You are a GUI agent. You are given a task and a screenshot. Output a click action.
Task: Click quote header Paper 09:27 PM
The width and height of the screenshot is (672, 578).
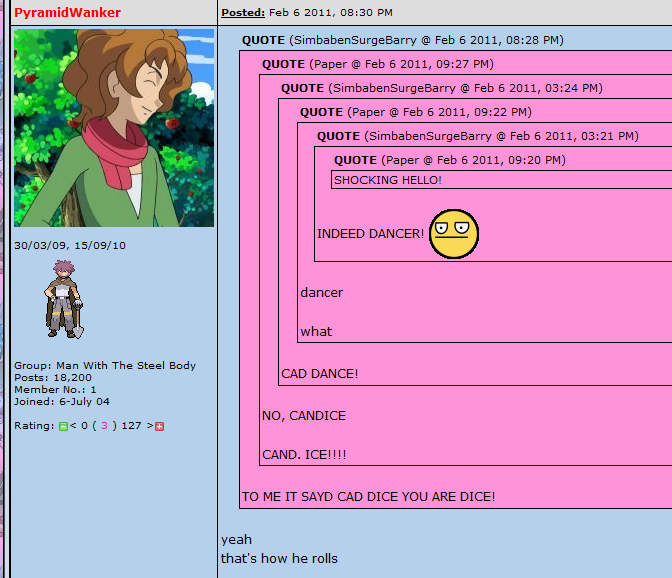(378, 64)
